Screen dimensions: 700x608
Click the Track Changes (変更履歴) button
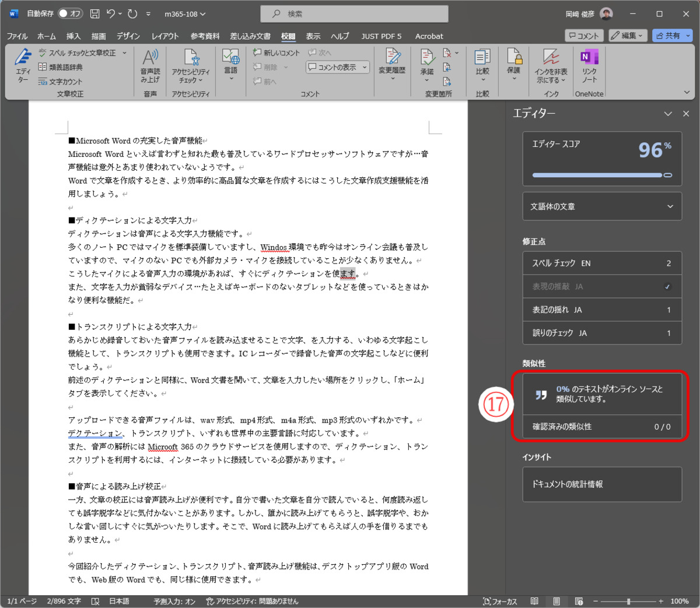392,65
